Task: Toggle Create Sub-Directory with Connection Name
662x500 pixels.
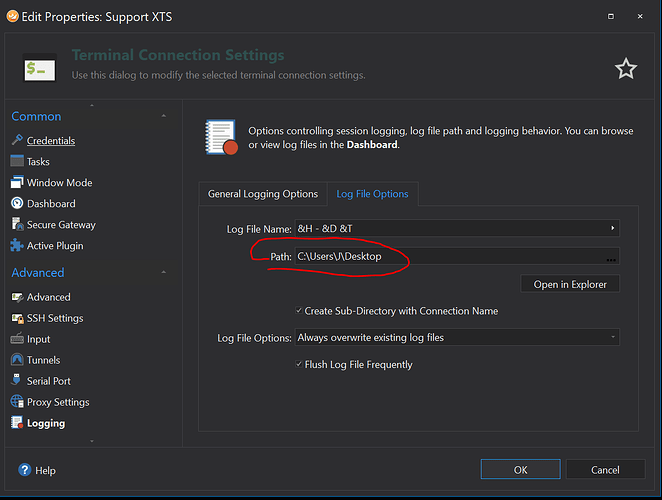Action: tap(300, 311)
